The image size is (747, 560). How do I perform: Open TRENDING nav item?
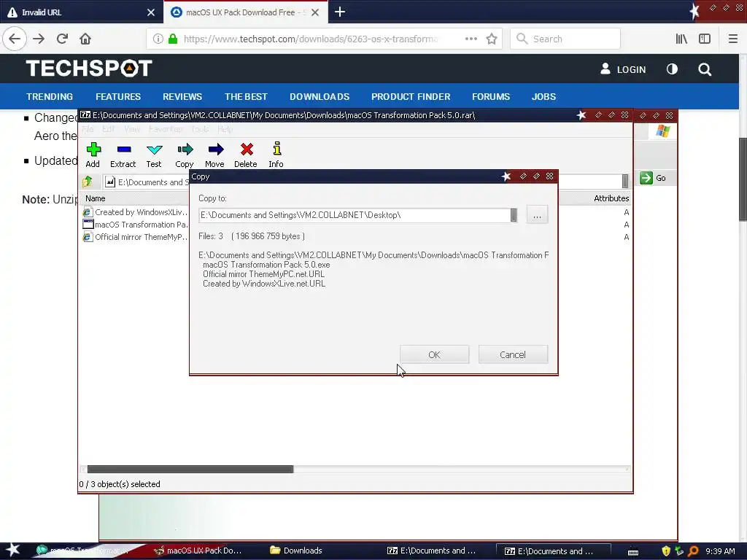tap(50, 97)
